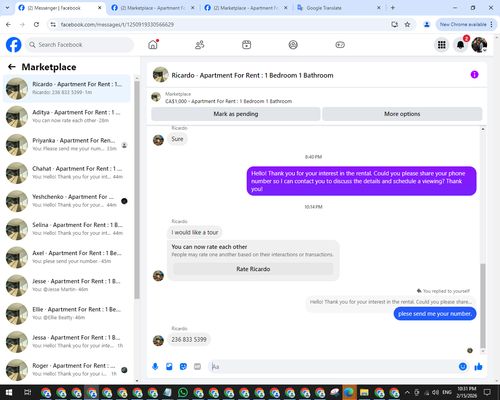500x400 pixels.
Task: Click address bar URL
Action: coord(117,24)
